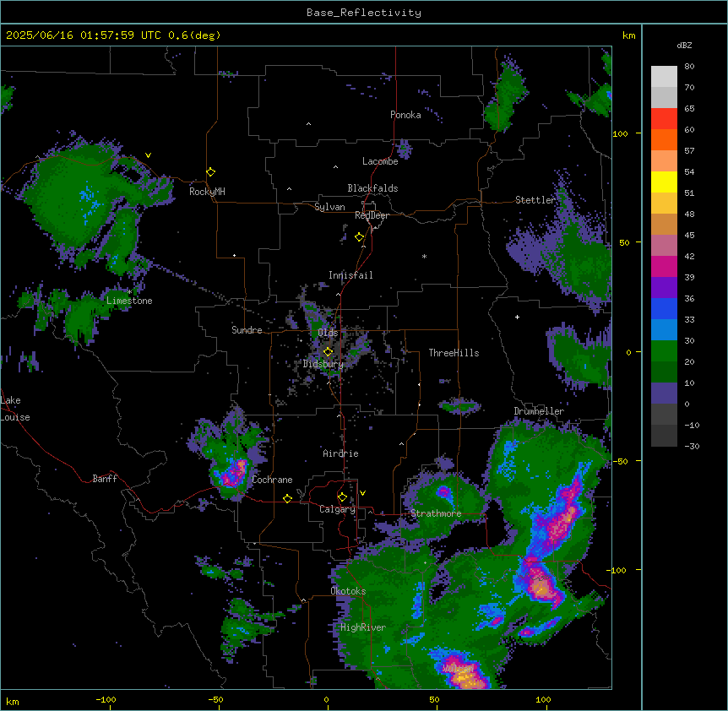The width and height of the screenshot is (728, 711).
Task: Select the Lacombe city label
Action: click(380, 161)
